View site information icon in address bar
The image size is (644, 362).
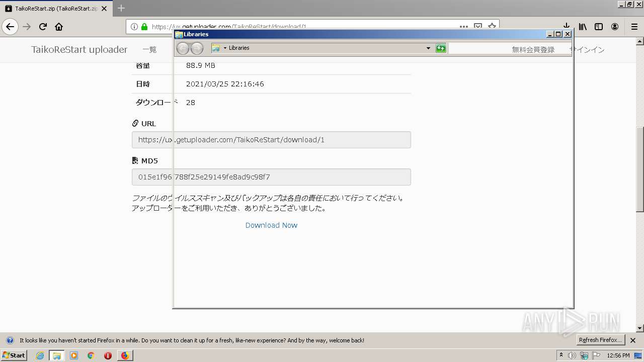pyautogui.click(x=134, y=27)
